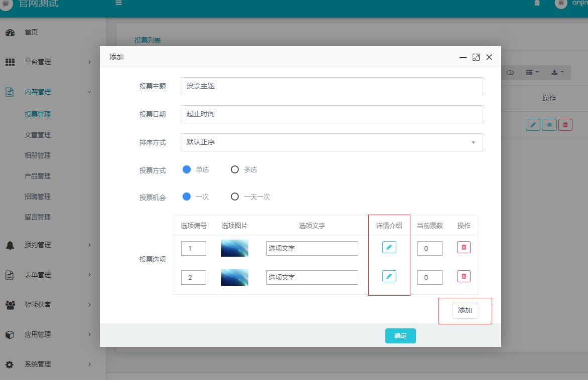This screenshot has width=588, height=380.
Task: Open the export download icon dropdown
Action: pyautogui.click(x=557, y=73)
